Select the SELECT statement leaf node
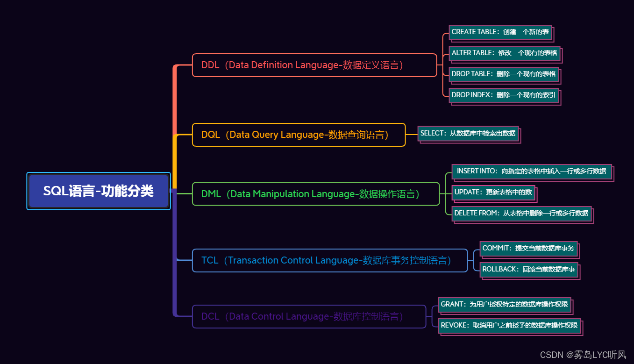Screen dimensions: 634x364 tap(469, 134)
